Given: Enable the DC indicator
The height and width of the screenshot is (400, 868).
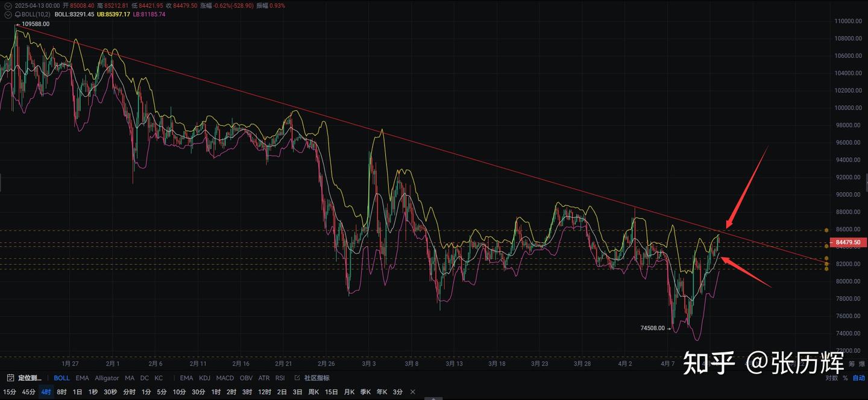Looking at the screenshot, I should [x=145, y=378].
